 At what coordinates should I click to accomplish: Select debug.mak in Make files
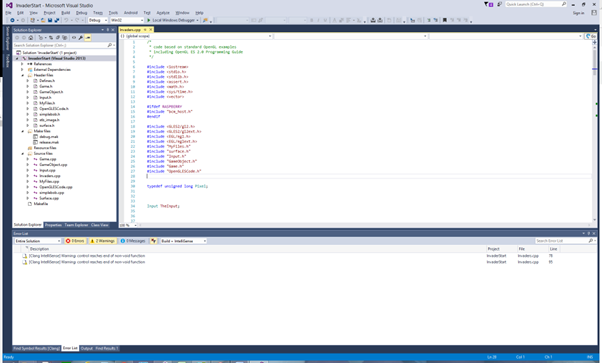tap(49, 137)
